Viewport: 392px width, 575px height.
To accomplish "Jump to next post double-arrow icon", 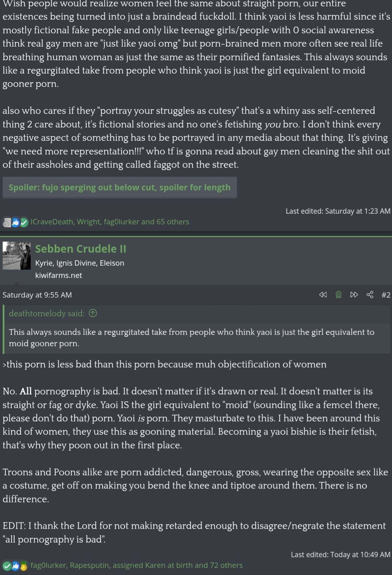I will pyautogui.click(x=354, y=295).
